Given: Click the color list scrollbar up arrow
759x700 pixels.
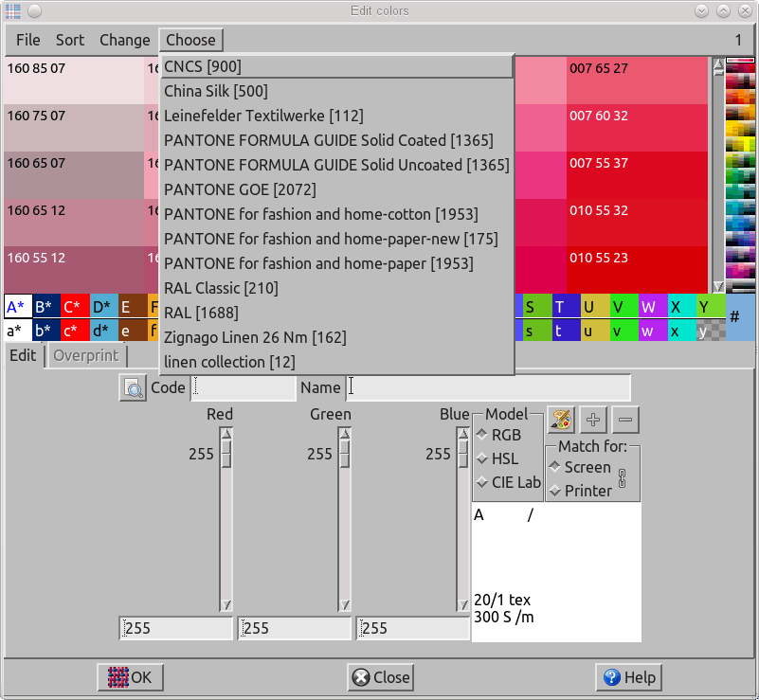Looking at the screenshot, I should (x=718, y=63).
